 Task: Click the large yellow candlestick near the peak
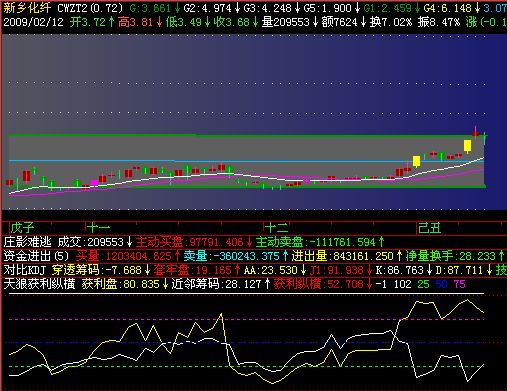click(x=468, y=146)
